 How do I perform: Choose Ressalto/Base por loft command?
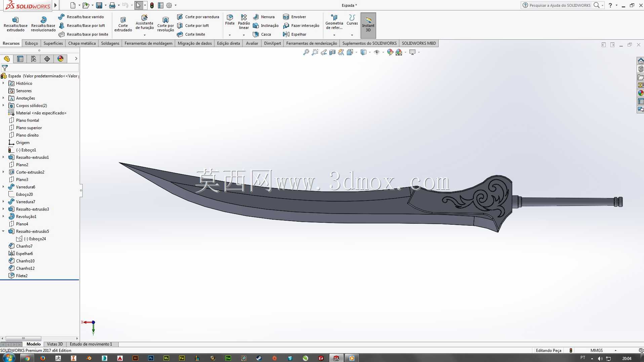(x=82, y=26)
